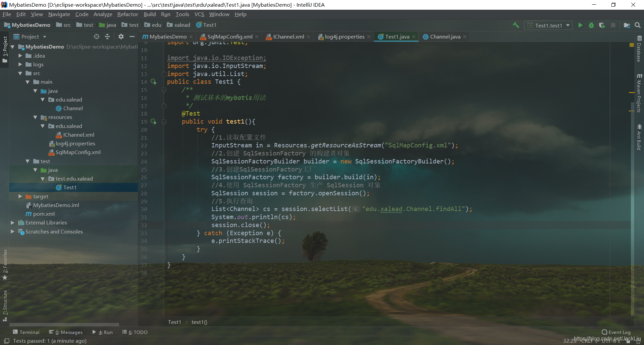Open the Terminal tool window

(26, 332)
